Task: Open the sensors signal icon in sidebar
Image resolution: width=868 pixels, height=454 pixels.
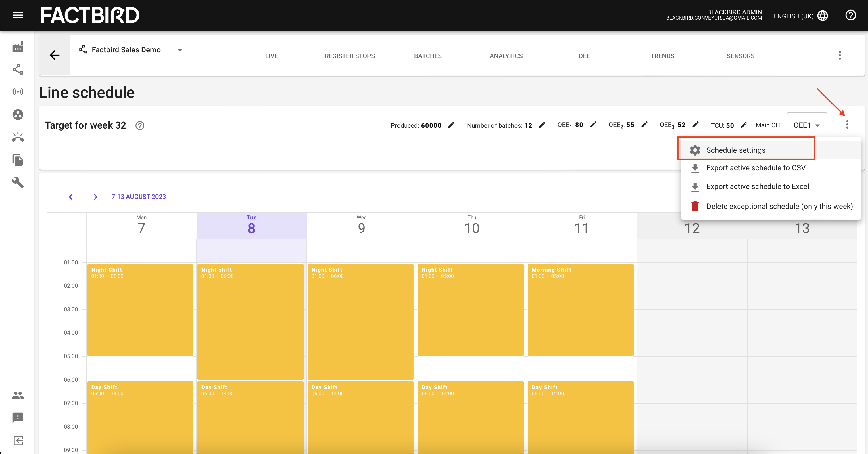Action: click(18, 91)
